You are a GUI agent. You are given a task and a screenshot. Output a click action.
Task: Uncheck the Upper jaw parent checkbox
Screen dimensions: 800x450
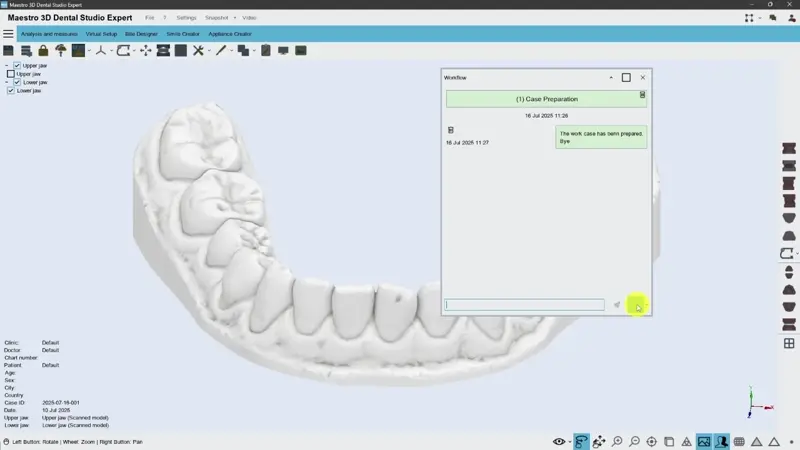[x=17, y=65]
